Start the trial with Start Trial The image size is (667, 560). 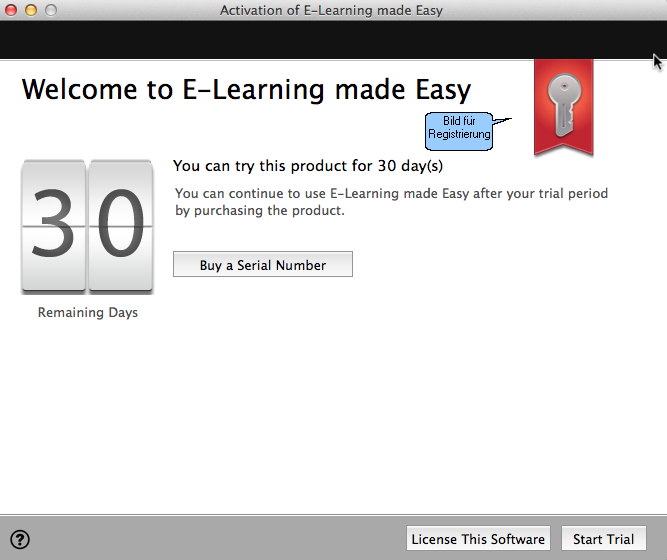click(603, 539)
